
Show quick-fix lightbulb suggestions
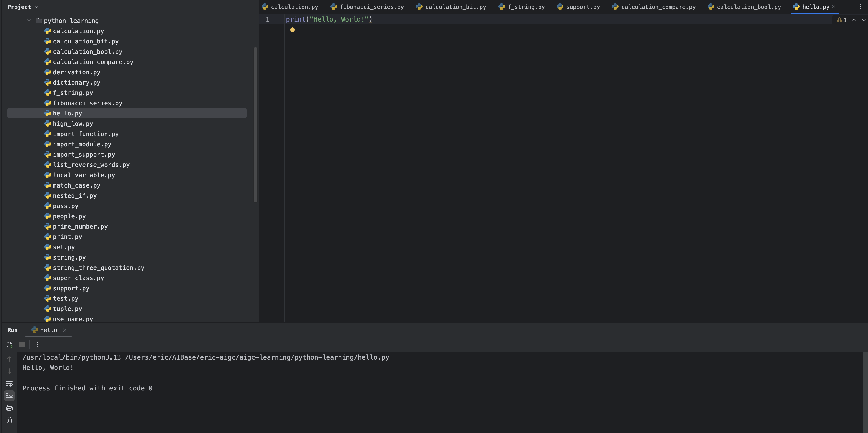[x=292, y=31]
